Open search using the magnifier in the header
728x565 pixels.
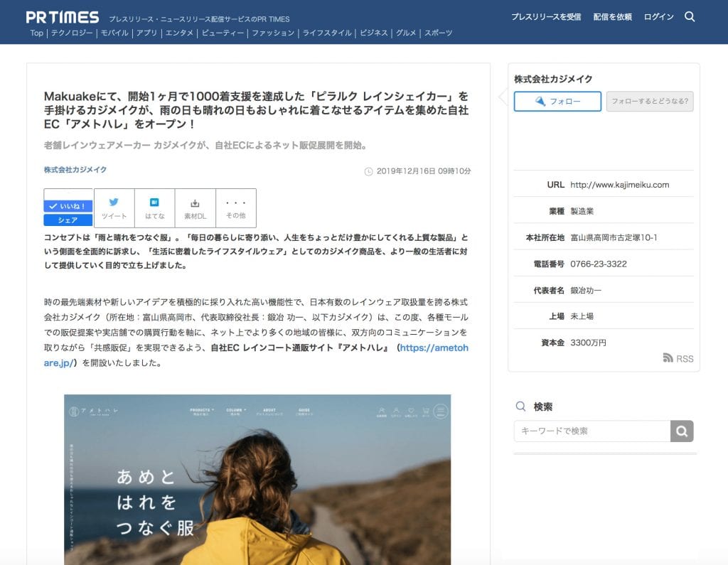pos(689,16)
